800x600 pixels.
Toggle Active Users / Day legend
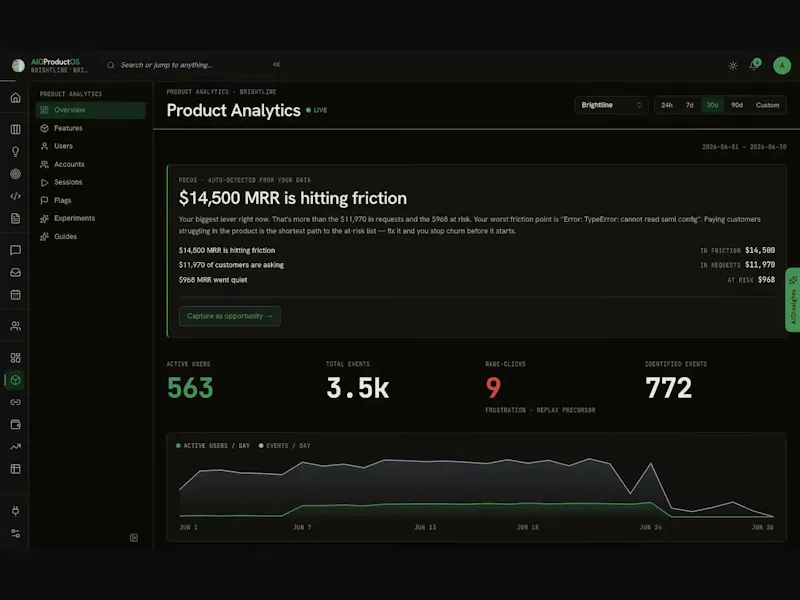(213, 445)
